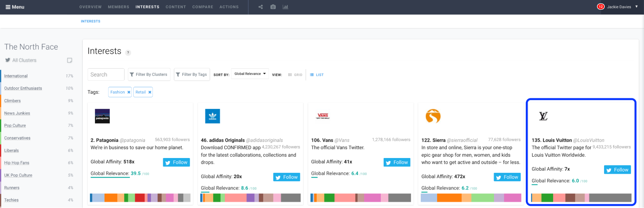Click the red notifications badge showing 12

[x=601, y=6]
